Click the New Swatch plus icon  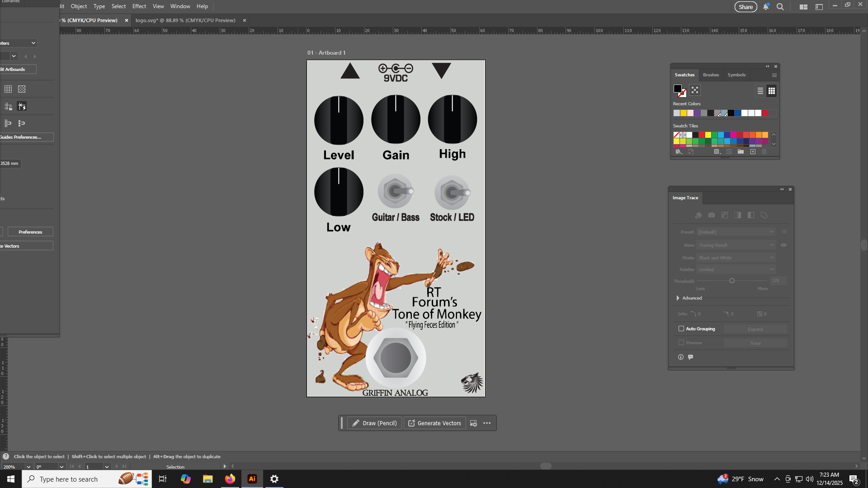(x=753, y=152)
